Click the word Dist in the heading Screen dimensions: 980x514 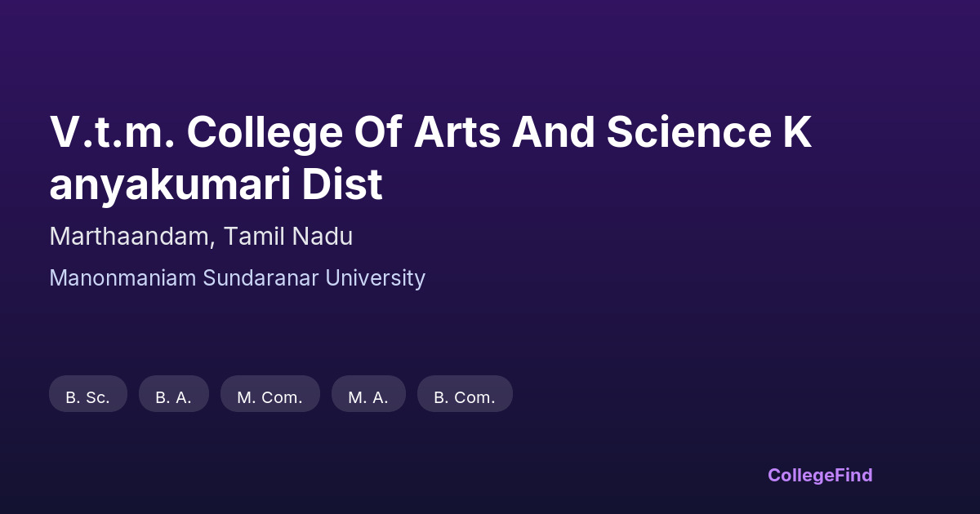tap(342, 184)
